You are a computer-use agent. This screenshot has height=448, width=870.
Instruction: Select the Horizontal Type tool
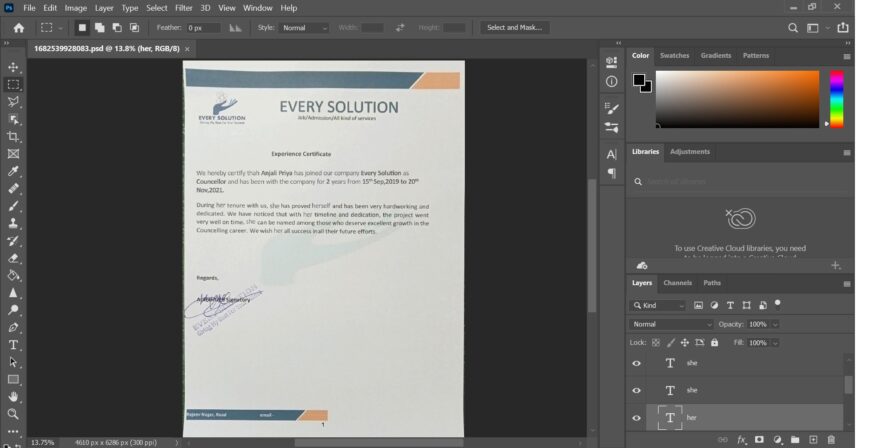point(13,345)
